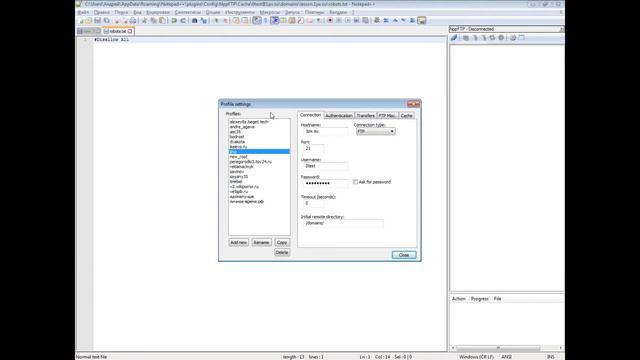Click the Delete profile button
This screenshot has width=640, height=360.
pyautogui.click(x=282, y=252)
